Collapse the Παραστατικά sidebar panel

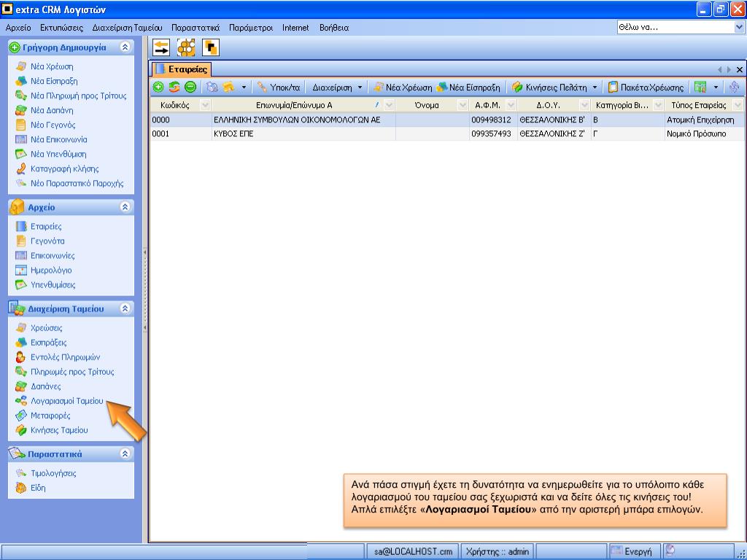point(125,454)
